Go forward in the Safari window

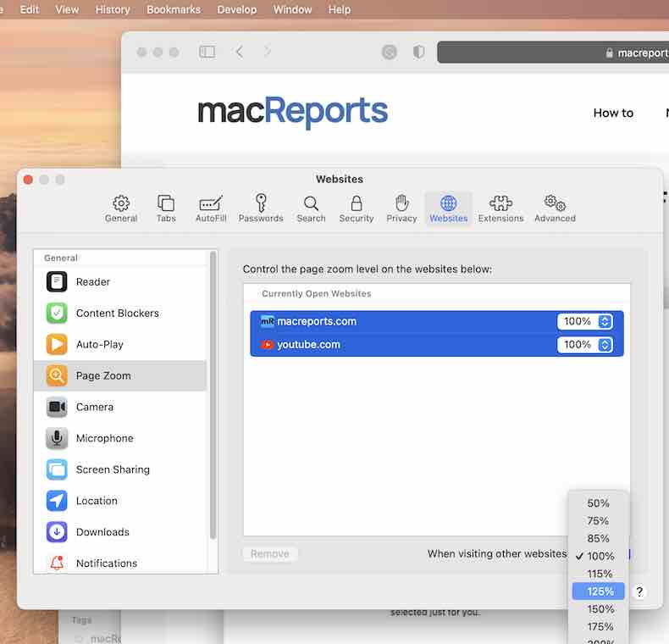coord(268,52)
